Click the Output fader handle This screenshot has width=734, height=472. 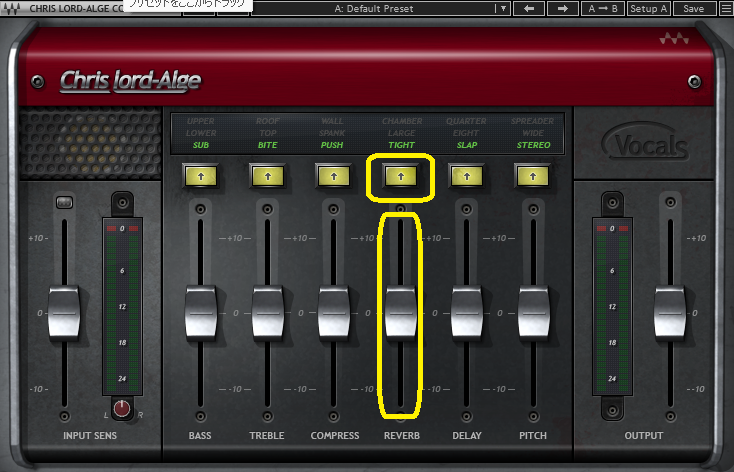point(668,312)
